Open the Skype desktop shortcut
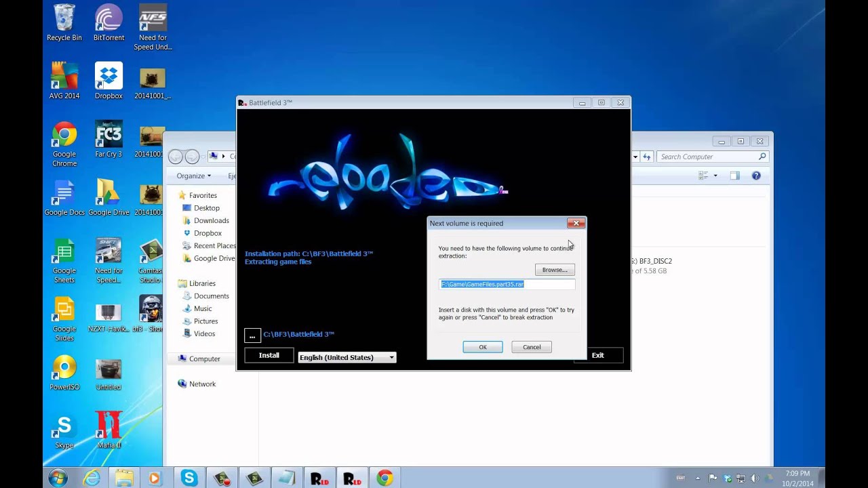Image resolution: width=868 pixels, height=488 pixels. [x=64, y=431]
